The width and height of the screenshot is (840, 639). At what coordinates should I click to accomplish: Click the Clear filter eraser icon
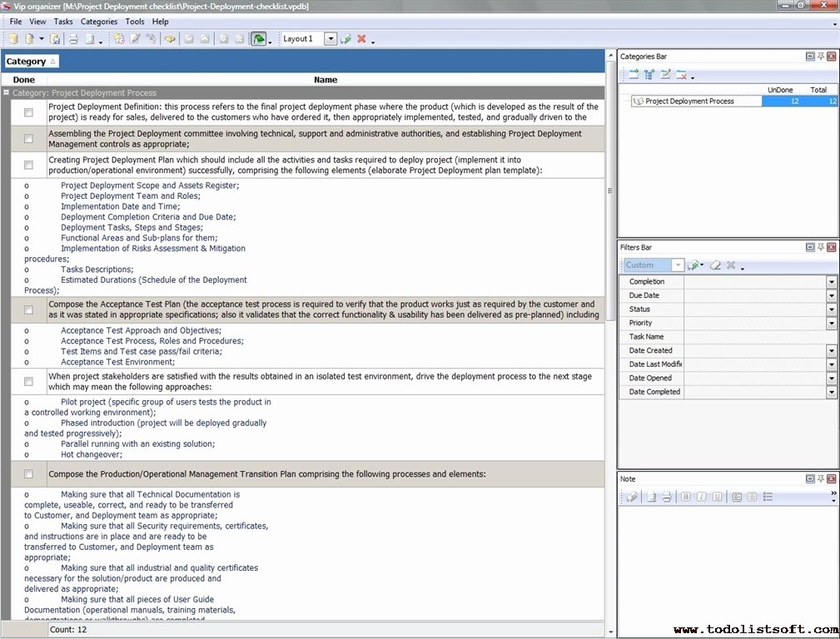pos(715,265)
